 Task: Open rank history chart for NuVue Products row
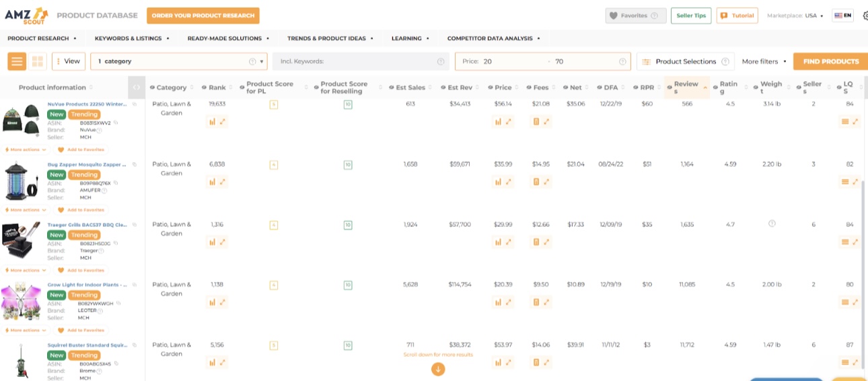click(211, 121)
